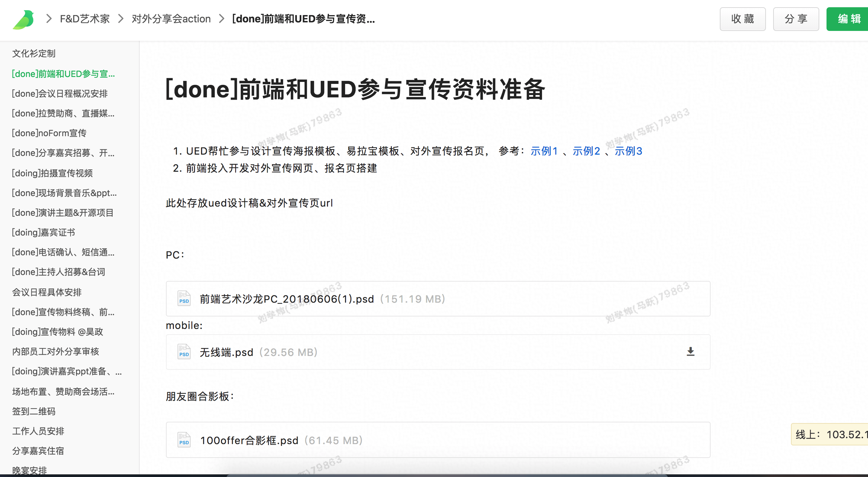Go to 对外分享会action breadcrumb
Screen dimensions: 868x477
[171, 19]
